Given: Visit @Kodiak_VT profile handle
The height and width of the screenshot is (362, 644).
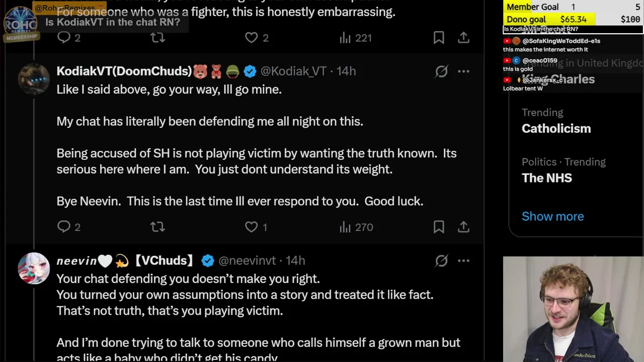Looking at the screenshot, I should [293, 71].
